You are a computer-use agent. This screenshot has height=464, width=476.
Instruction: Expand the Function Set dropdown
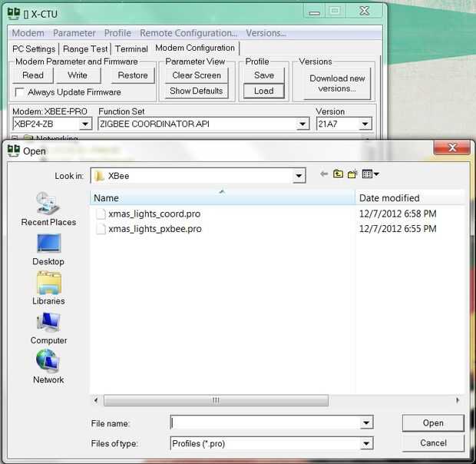click(x=302, y=124)
